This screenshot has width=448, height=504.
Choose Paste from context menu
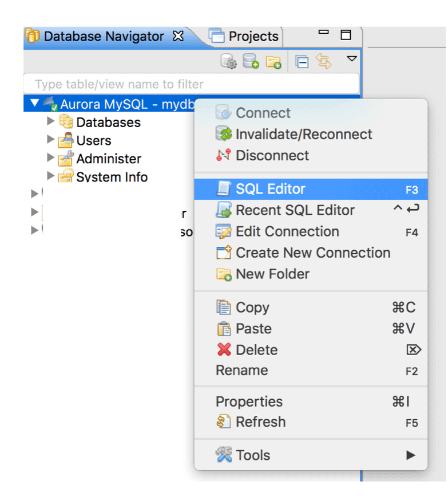pos(311,329)
